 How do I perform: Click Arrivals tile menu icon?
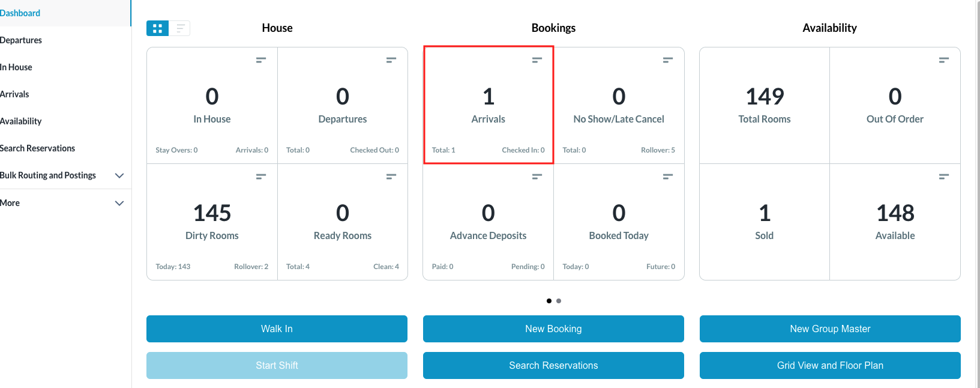pyautogui.click(x=537, y=60)
